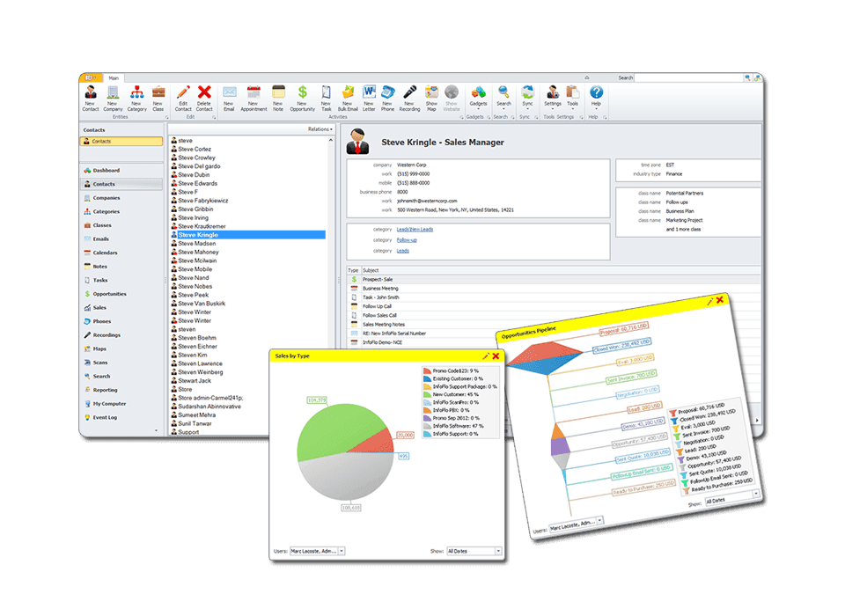Click the New Bulk Email icon

coord(348,92)
